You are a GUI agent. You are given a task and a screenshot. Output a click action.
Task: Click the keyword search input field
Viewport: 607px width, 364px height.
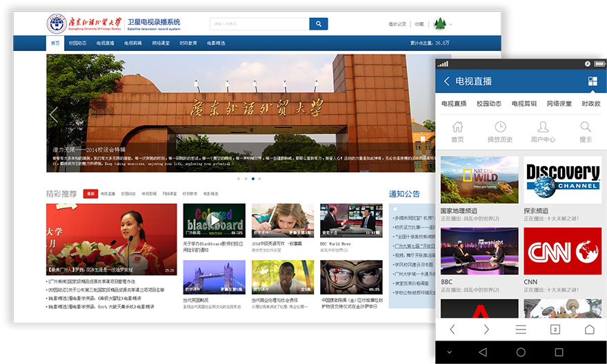pyautogui.click(x=259, y=23)
